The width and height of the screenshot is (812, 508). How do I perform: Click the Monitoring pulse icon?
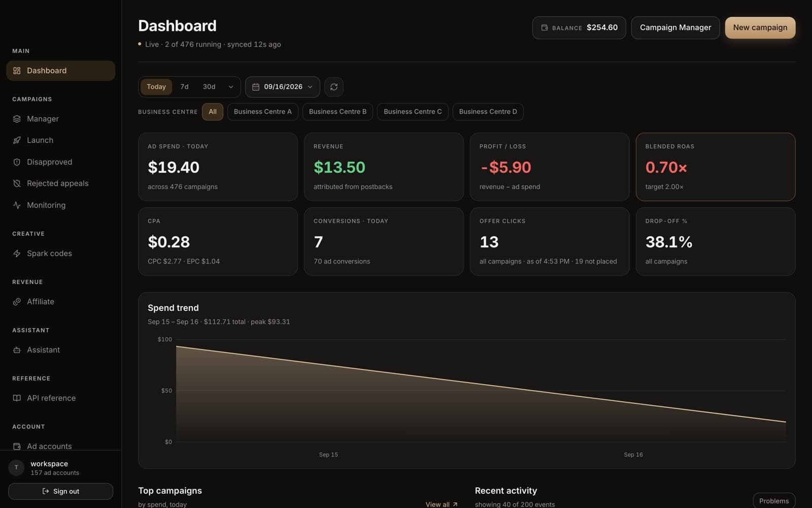point(17,205)
